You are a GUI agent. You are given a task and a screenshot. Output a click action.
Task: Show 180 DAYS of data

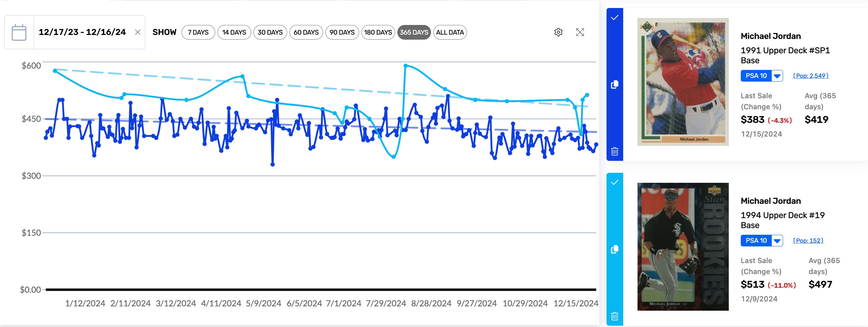(x=378, y=32)
